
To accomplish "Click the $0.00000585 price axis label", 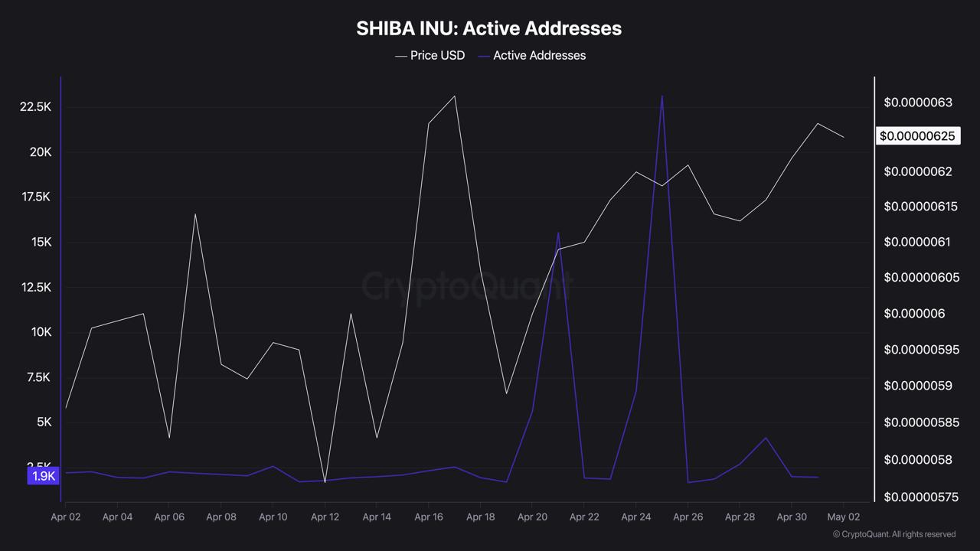I will tap(921, 422).
